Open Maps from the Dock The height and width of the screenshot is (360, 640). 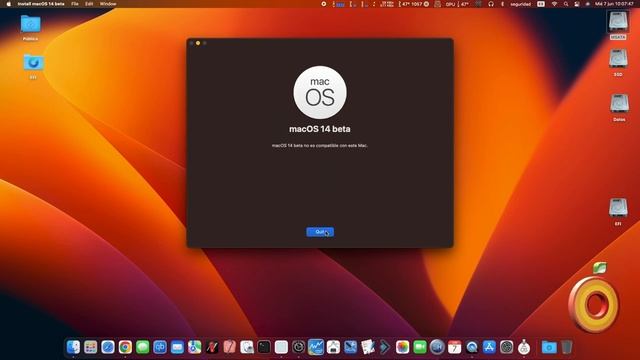[x=195, y=347]
